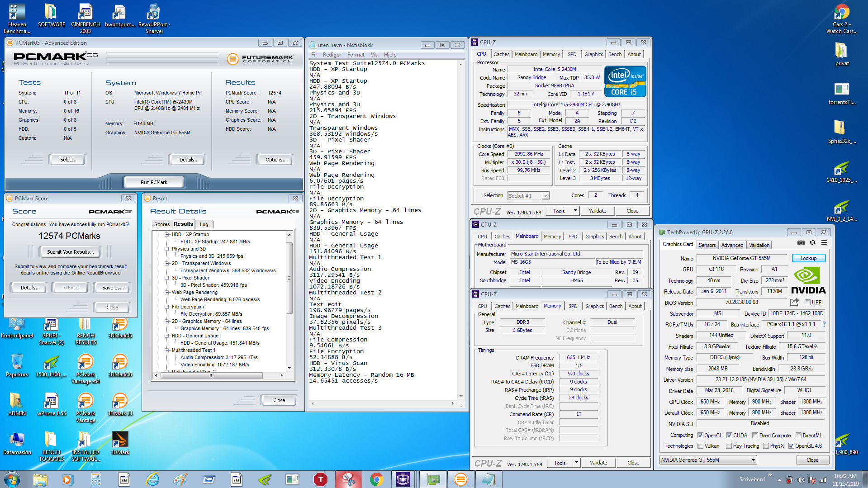Open the Log tab in Result Details
868x488 pixels.
(204, 224)
